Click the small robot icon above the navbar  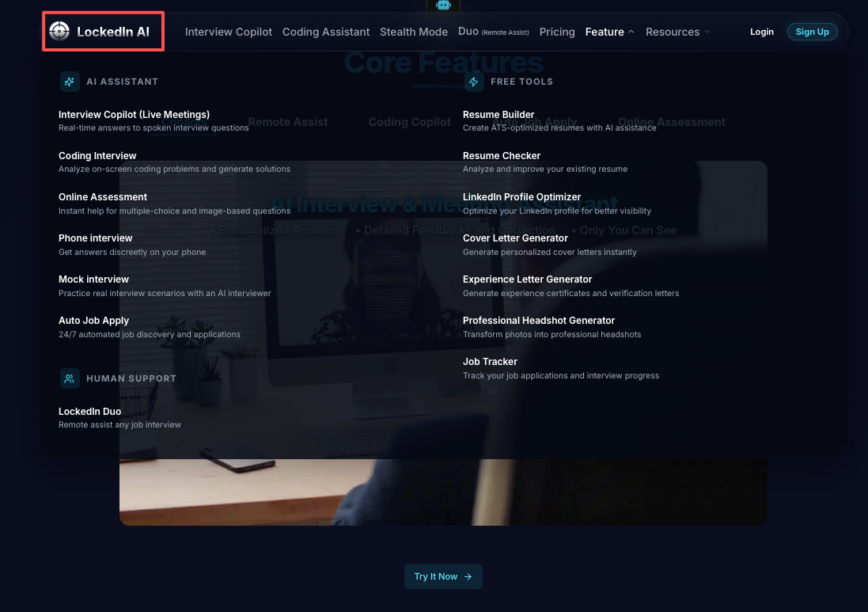pos(443,5)
